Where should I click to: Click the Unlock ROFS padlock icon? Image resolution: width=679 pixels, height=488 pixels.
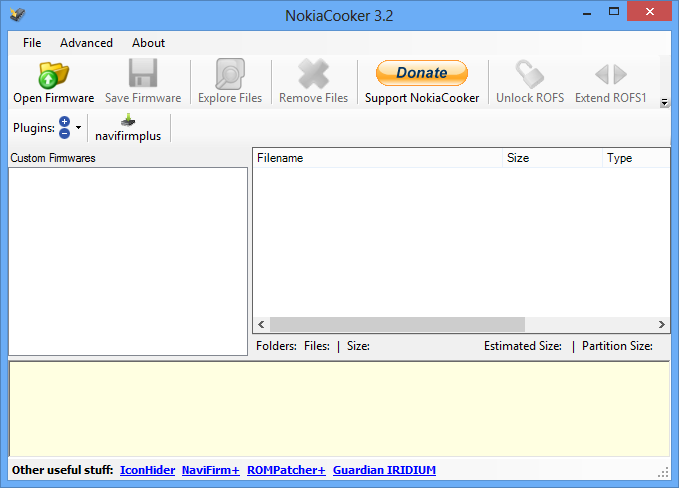[x=530, y=74]
